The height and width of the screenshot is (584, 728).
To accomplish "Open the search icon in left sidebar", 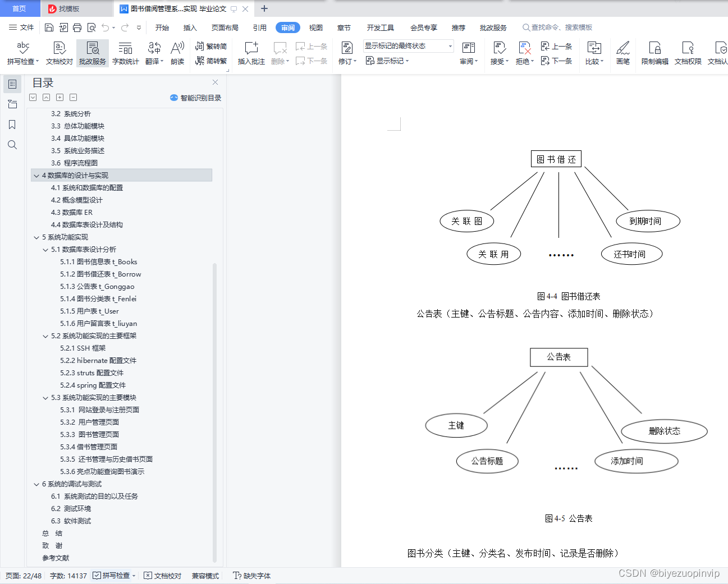I will click(x=12, y=145).
